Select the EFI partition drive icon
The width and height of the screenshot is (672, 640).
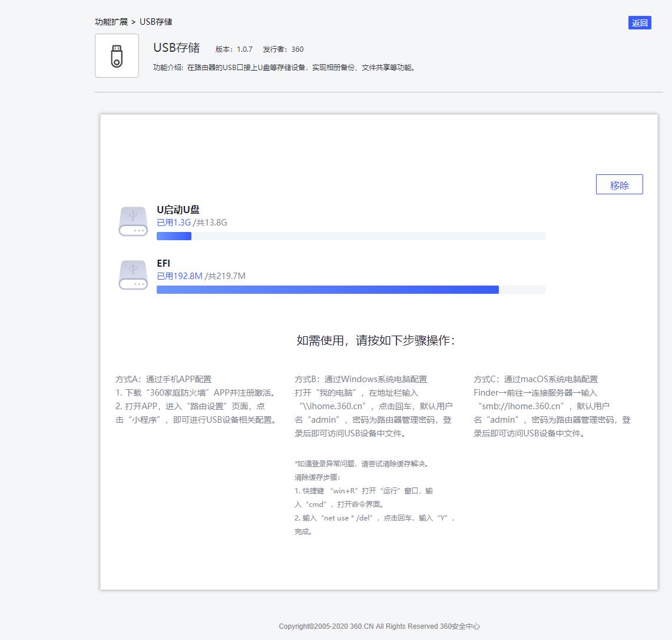[x=133, y=274]
